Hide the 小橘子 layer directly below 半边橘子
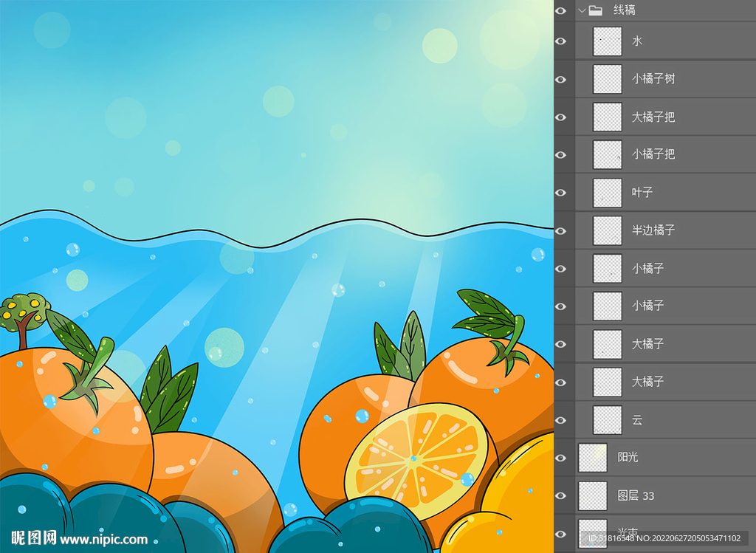The image size is (756, 553). click(x=561, y=269)
